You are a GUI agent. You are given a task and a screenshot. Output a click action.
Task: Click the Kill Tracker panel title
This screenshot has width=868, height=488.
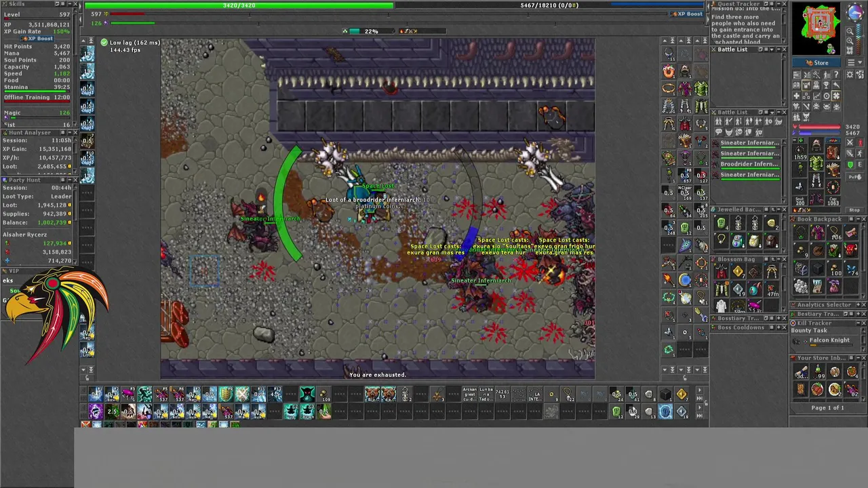click(814, 323)
